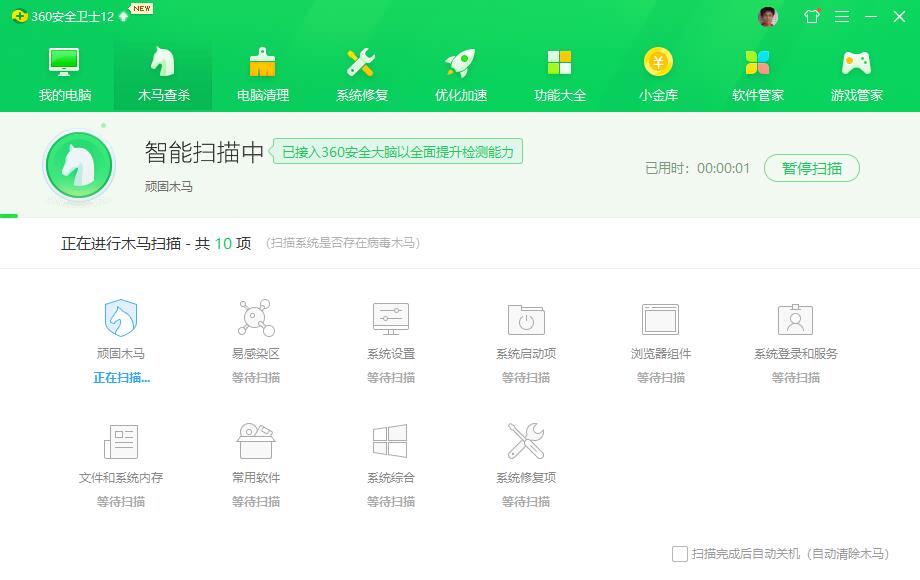Select the 易感染区 scan item icon
Image resolution: width=920 pixels, height=580 pixels.
[x=256, y=319]
